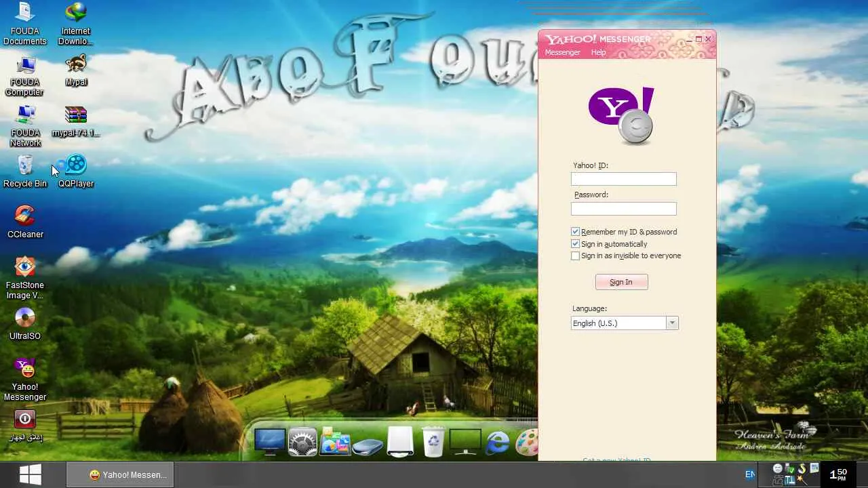868x488 pixels.
Task: Enable Sign in as invisible to everyone
Action: point(576,256)
